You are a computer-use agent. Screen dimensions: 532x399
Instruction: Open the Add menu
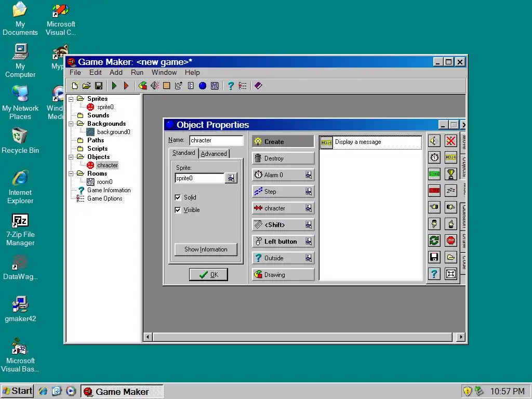tap(116, 73)
